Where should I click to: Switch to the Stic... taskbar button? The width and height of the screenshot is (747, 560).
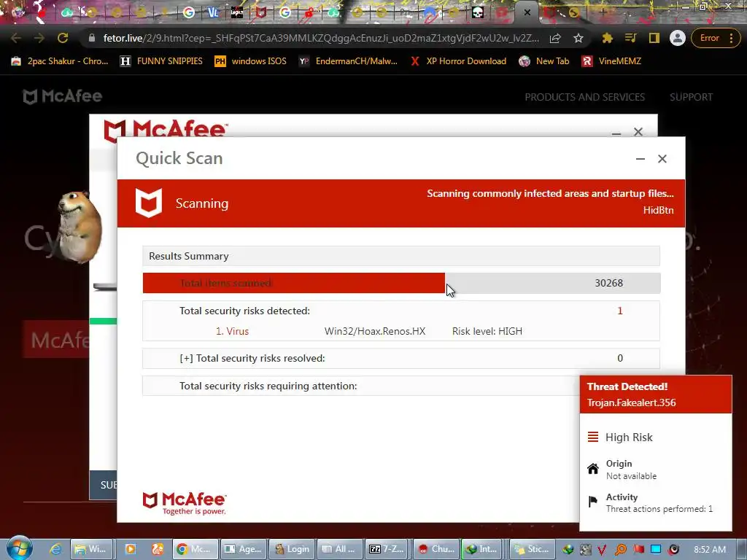(533, 549)
